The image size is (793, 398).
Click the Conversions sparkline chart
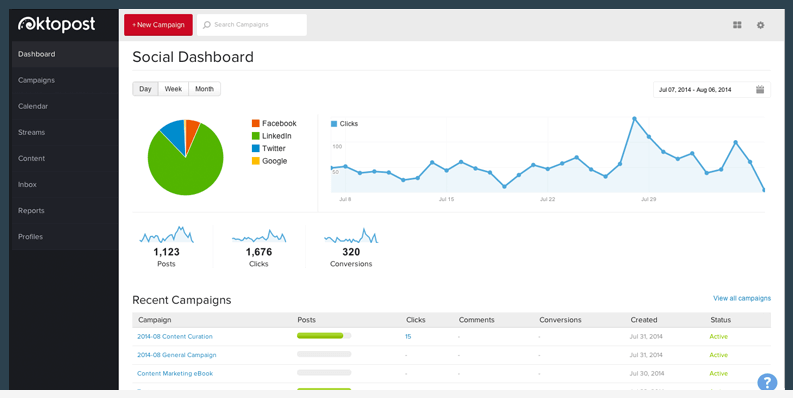[351, 236]
